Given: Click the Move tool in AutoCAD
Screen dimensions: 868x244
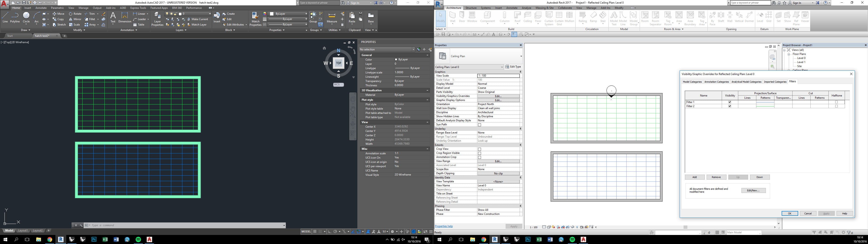Looking at the screenshot, I should click(x=59, y=14).
